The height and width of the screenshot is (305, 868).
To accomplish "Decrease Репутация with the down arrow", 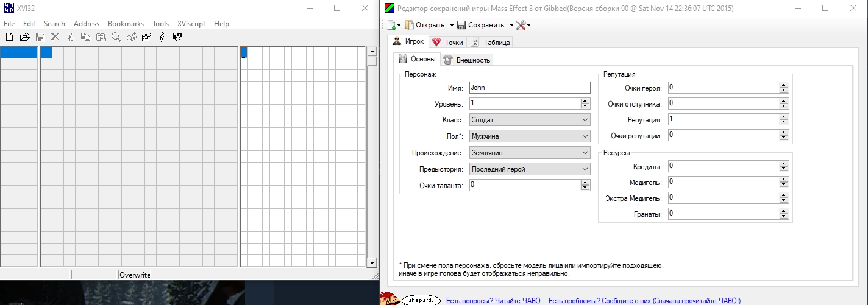I will pos(784,122).
